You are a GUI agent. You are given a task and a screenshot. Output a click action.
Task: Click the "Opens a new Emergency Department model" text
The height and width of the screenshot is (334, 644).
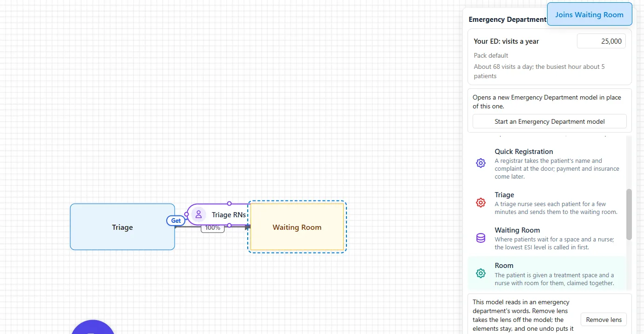(547, 101)
